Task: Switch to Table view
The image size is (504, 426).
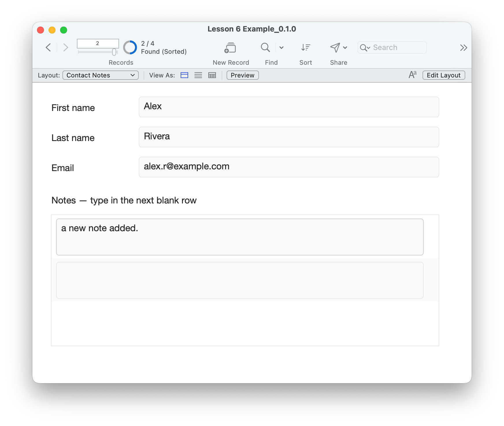Action: coord(212,75)
